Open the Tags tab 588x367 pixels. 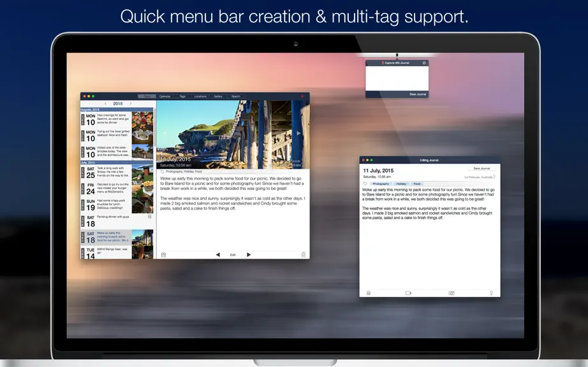click(x=182, y=96)
